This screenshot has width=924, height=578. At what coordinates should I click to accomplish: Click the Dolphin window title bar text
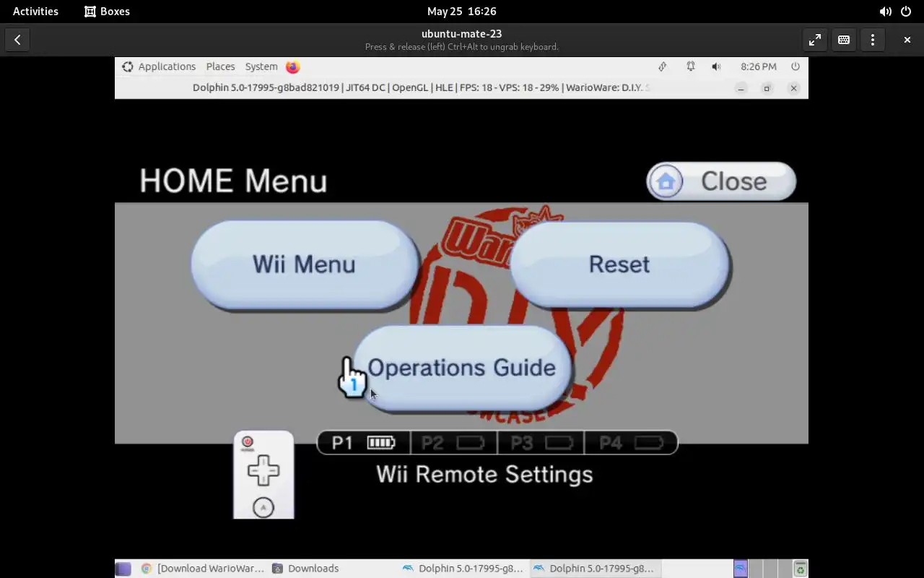(x=421, y=87)
